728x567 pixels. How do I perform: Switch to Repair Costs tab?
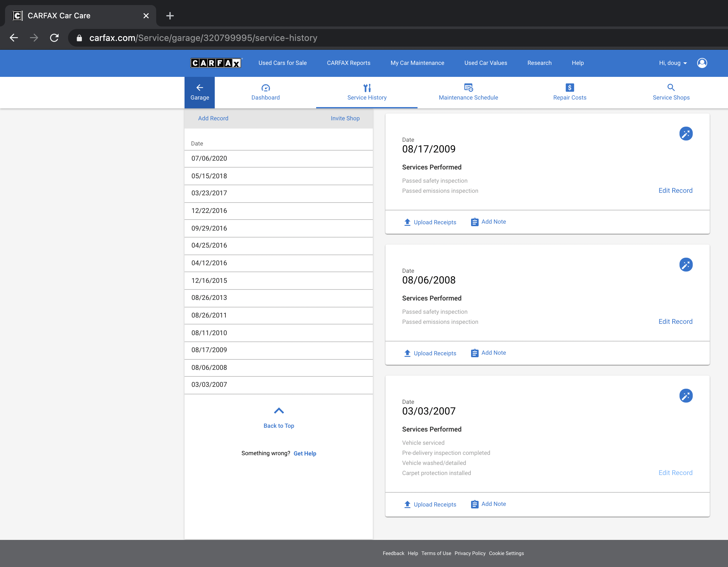570,92
